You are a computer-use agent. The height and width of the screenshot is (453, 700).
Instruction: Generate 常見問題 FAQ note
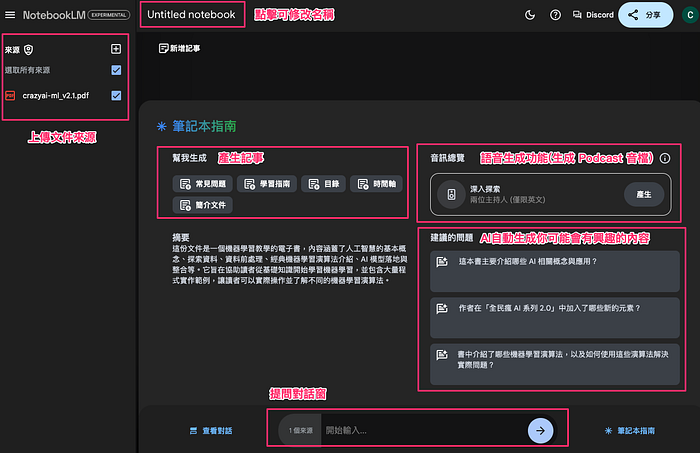tap(203, 184)
